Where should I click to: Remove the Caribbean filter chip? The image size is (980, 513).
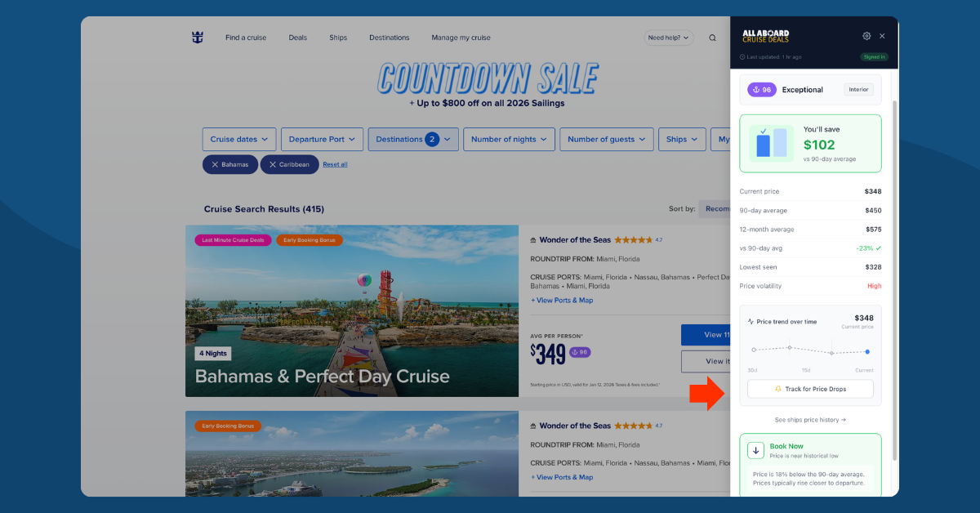point(274,164)
